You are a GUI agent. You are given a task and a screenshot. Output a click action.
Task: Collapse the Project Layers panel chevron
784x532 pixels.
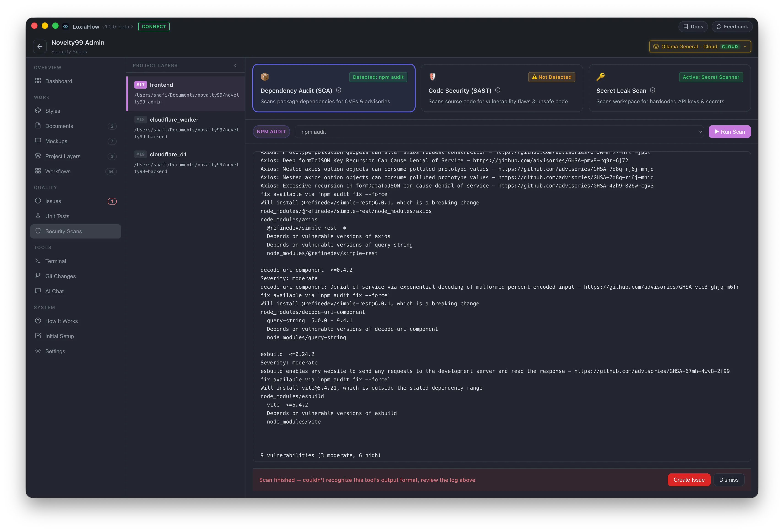pos(235,65)
